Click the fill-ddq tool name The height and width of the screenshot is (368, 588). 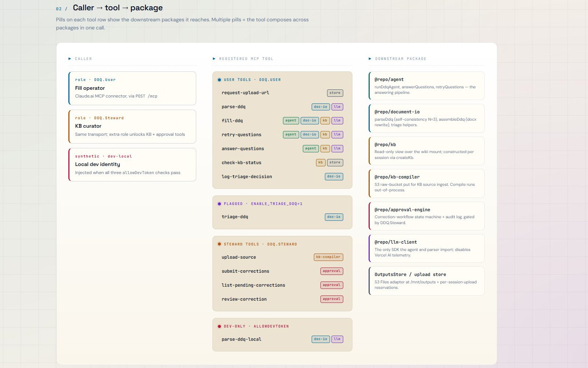pyautogui.click(x=232, y=121)
